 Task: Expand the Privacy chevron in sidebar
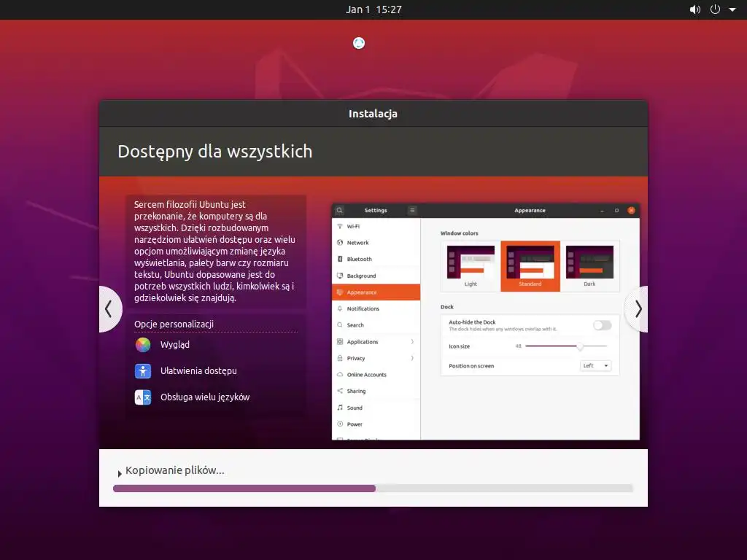coord(412,358)
